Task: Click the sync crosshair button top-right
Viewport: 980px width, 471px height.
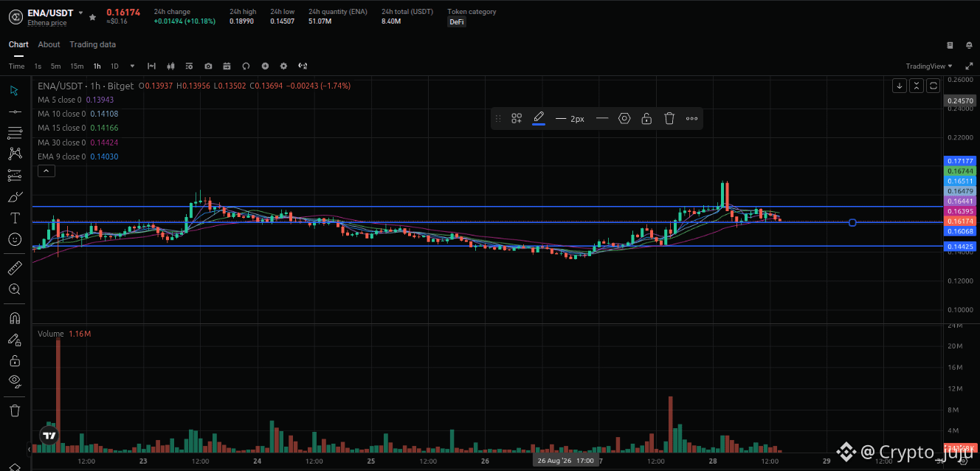Action: pyautogui.click(x=934, y=86)
